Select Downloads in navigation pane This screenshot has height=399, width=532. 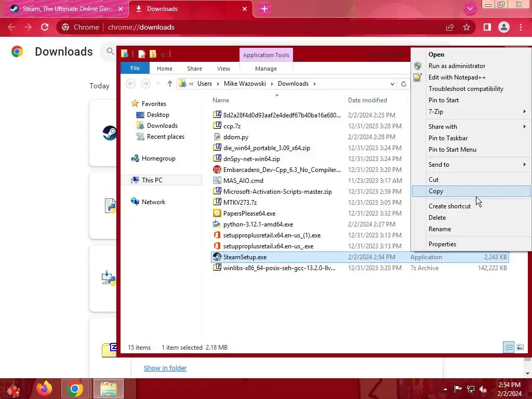(x=162, y=126)
